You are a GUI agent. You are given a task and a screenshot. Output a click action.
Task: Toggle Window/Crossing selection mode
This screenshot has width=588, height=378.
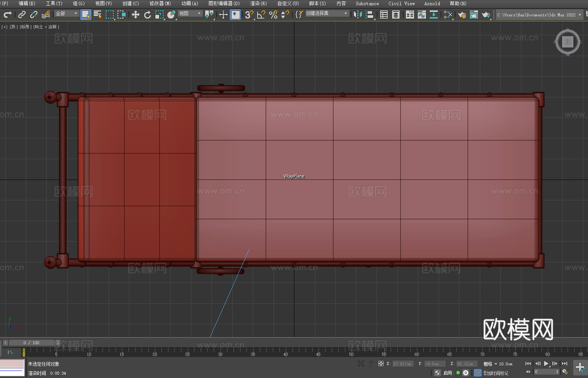point(122,14)
